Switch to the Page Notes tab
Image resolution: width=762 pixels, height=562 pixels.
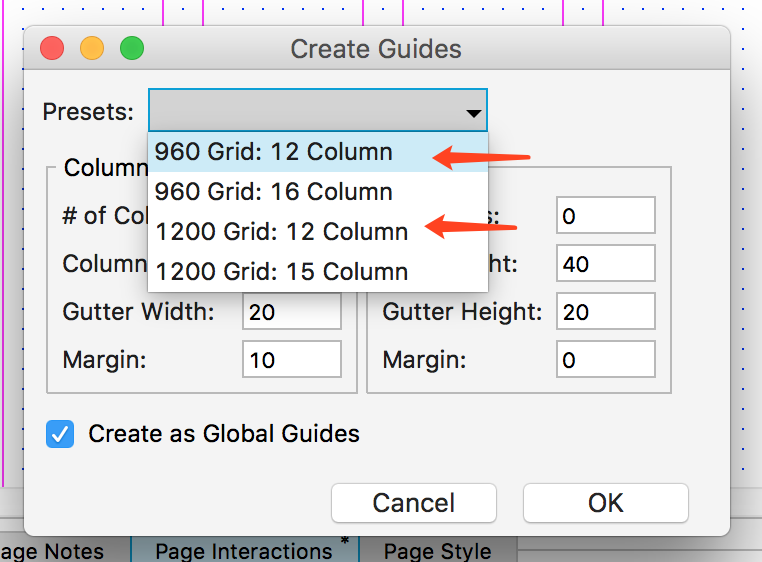point(55,551)
